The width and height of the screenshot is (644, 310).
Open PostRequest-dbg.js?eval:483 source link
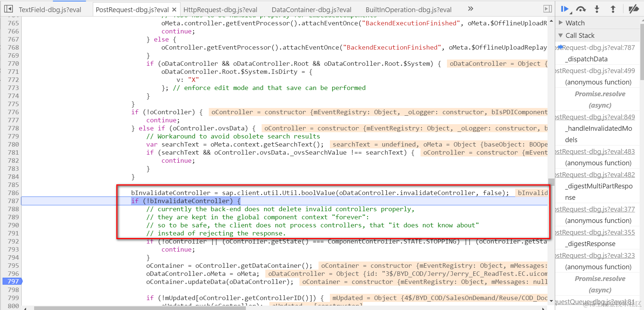pyautogui.click(x=595, y=151)
